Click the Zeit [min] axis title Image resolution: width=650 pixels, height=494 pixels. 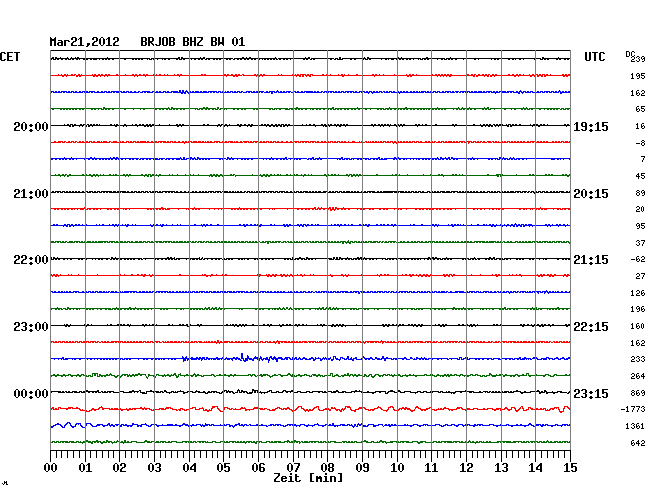pyautogui.click(x=308, y=478)
